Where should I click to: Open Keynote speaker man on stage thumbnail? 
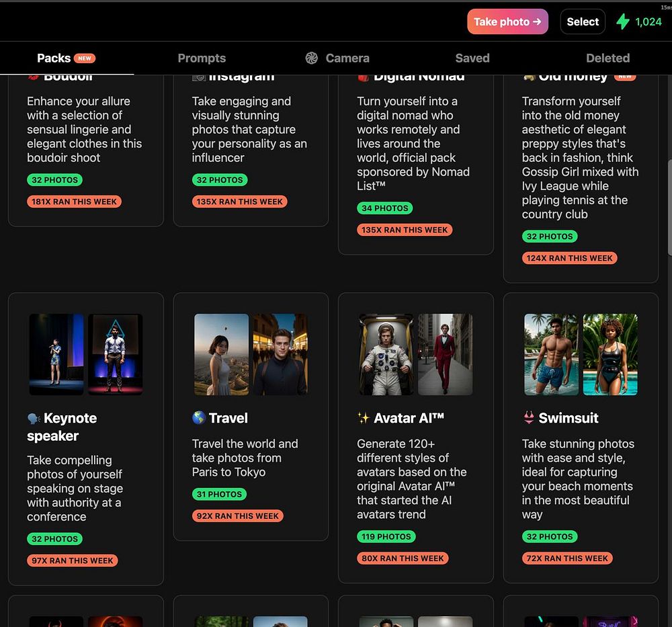click(x=116, y=354)
